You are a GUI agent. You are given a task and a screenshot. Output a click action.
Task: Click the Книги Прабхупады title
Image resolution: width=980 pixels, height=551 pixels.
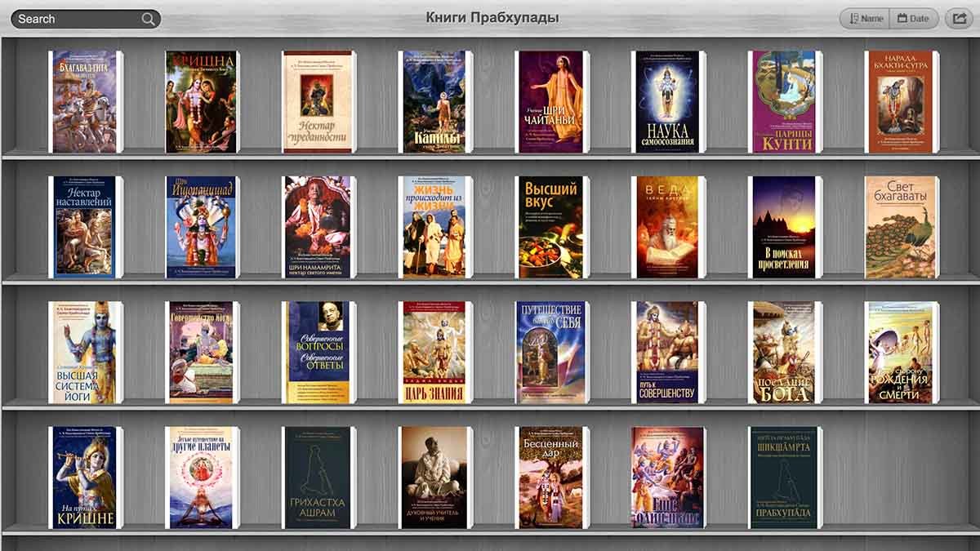492,18
